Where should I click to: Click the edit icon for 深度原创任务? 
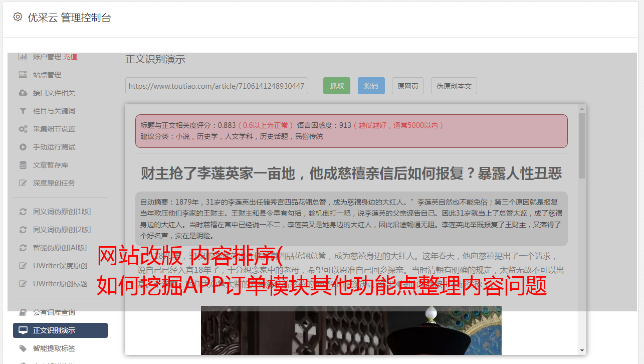click(x=23, y=183)
